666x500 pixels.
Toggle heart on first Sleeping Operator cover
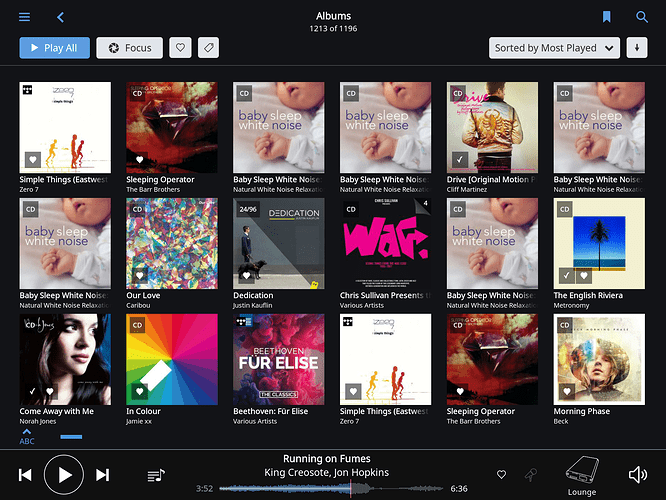139,160
